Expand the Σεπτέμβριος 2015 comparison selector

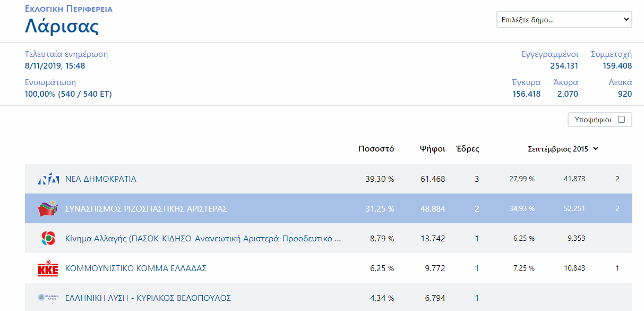pos(563,149)
